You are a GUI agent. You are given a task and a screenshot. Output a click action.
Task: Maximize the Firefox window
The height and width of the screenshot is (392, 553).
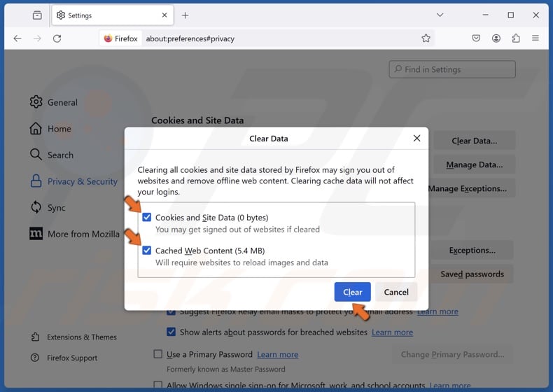point(510,15)
